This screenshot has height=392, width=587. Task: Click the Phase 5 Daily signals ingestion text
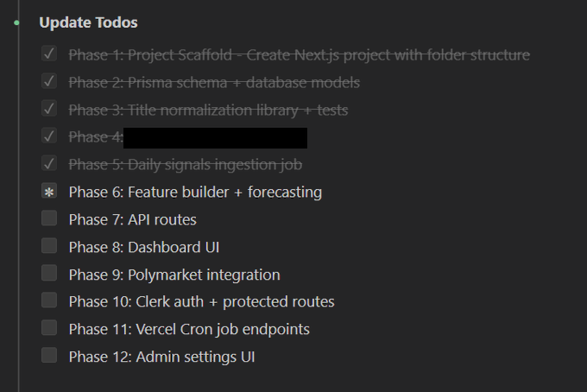(185, 164)
